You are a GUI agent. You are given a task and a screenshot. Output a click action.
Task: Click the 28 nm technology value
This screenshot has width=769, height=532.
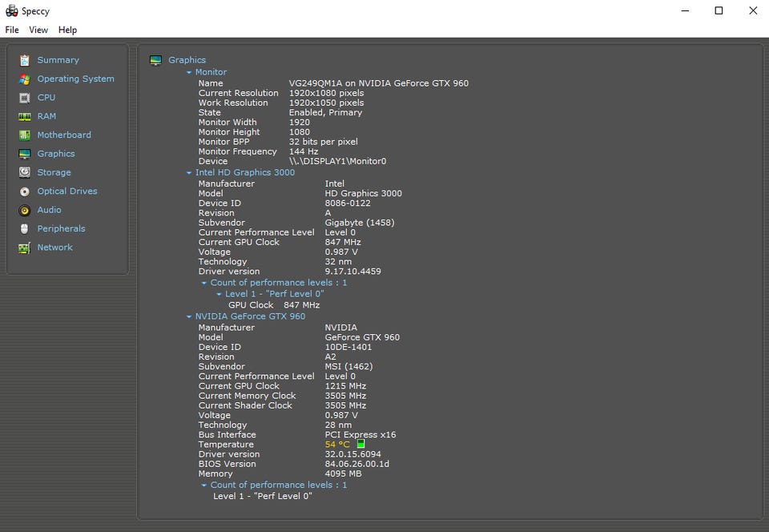[x=338, y=425]
